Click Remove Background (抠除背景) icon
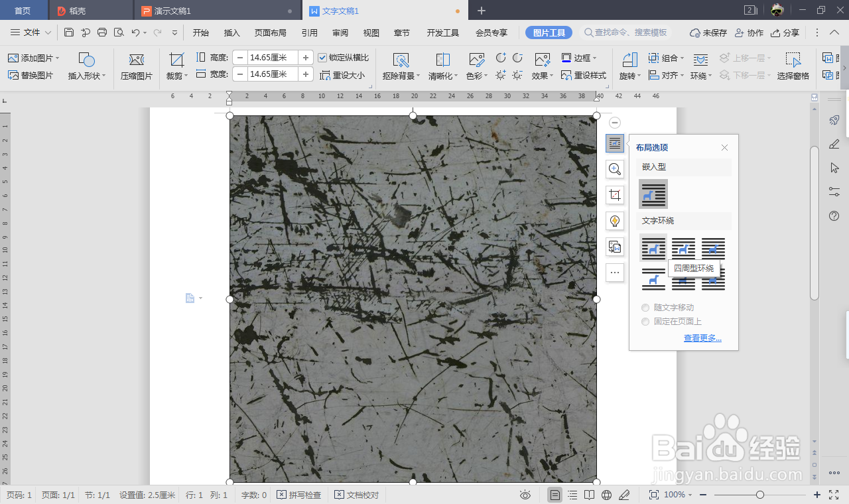The height and width of the screenshot is (504, 849). pyautogui.click(x=401, y=60)
